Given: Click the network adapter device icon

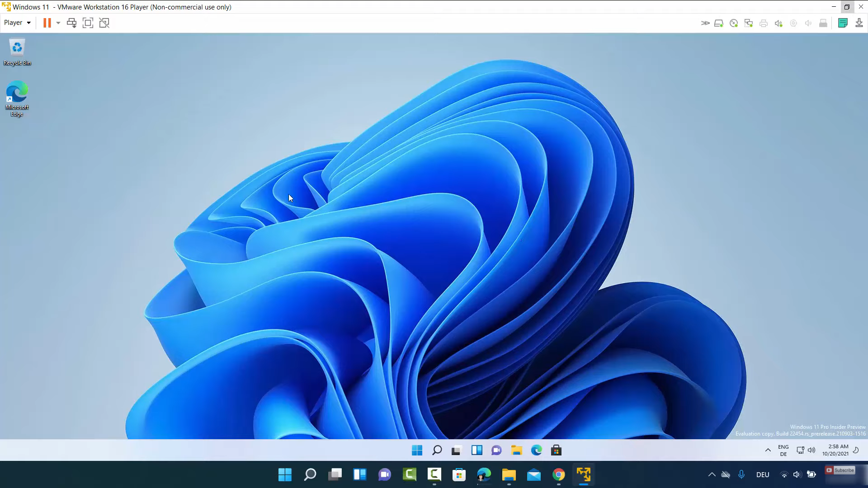Looking at the screenshot, I should [749, 23].
